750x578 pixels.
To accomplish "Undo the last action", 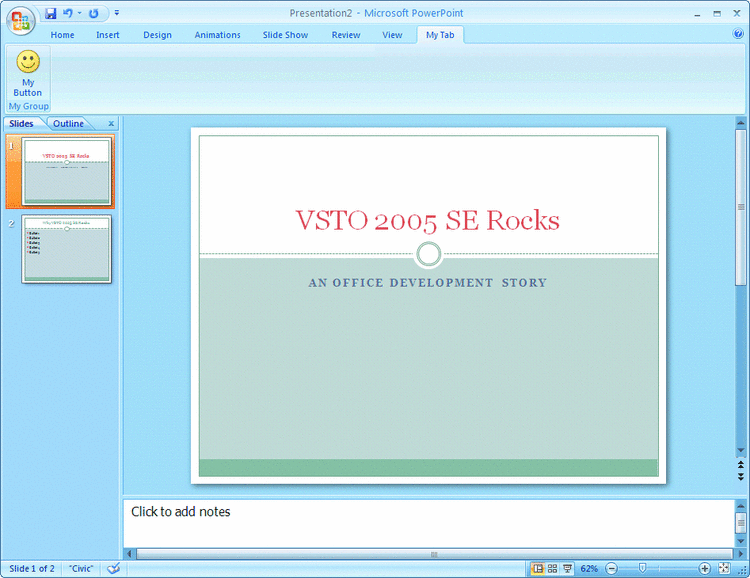I will 67,13.
